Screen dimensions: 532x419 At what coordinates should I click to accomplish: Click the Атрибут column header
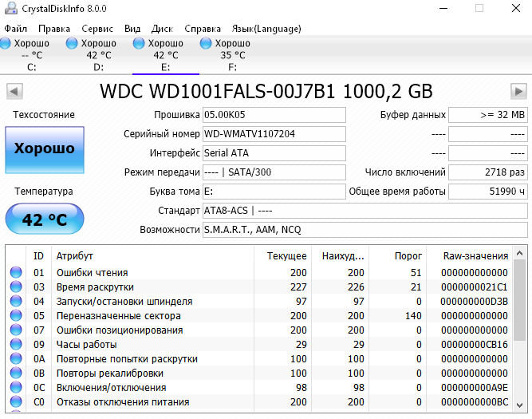click(x=152, y=255)
